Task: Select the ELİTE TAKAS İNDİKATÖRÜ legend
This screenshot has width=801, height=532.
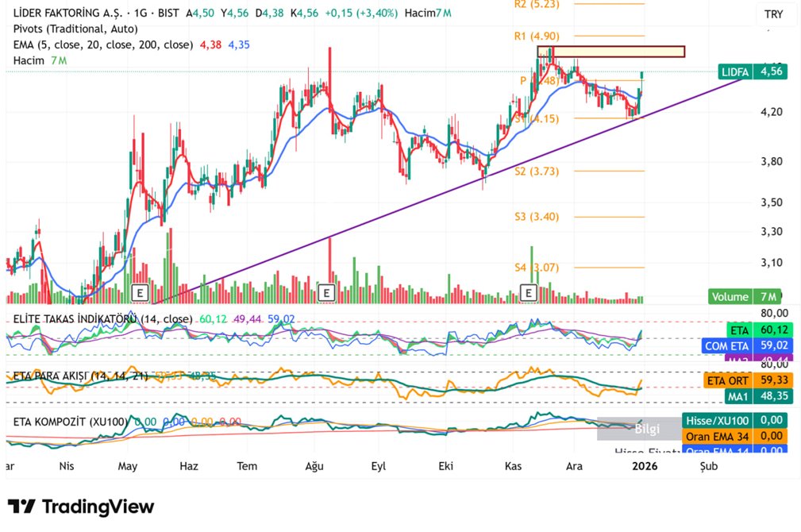Action: [102, 319]
